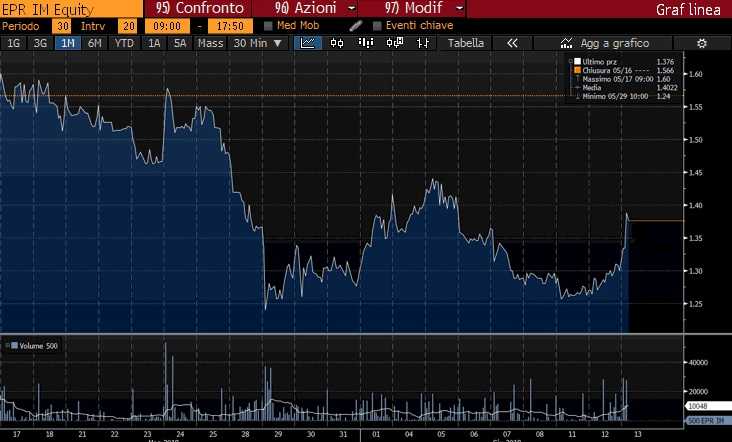Select the 3G time range tab
The width and height of the screenshot is (732, 442).
coord(41,43)
